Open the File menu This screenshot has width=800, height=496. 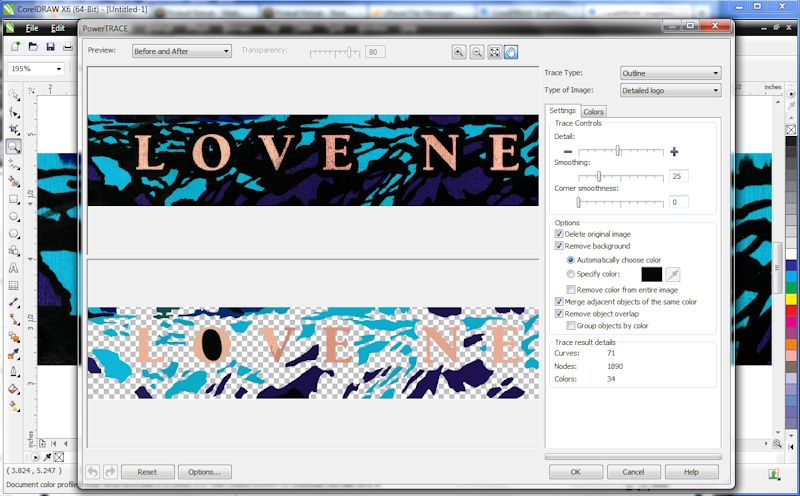pos(32,28)
